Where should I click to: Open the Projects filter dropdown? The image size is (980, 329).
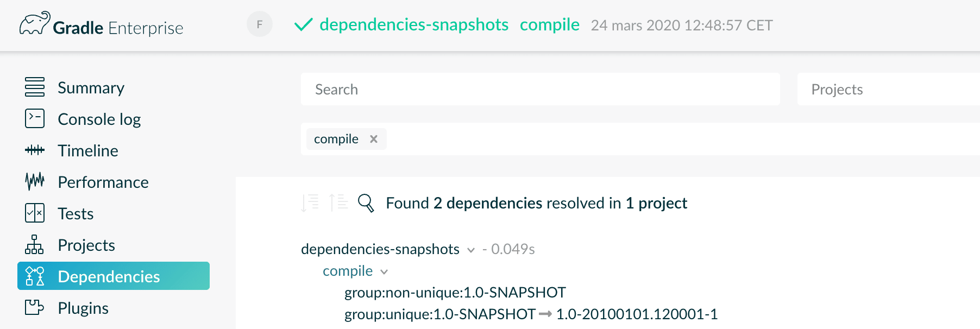click(888, 89)
